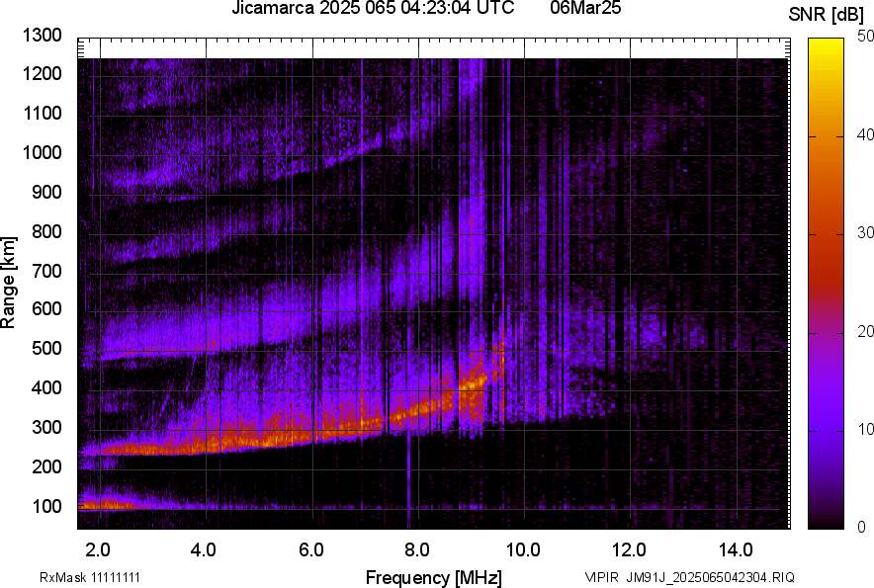This screenshot has height=588, width=874.
Task: Click the 0 tick label on the colorbar
Action: pyautogui.click(x=862, y=527)
